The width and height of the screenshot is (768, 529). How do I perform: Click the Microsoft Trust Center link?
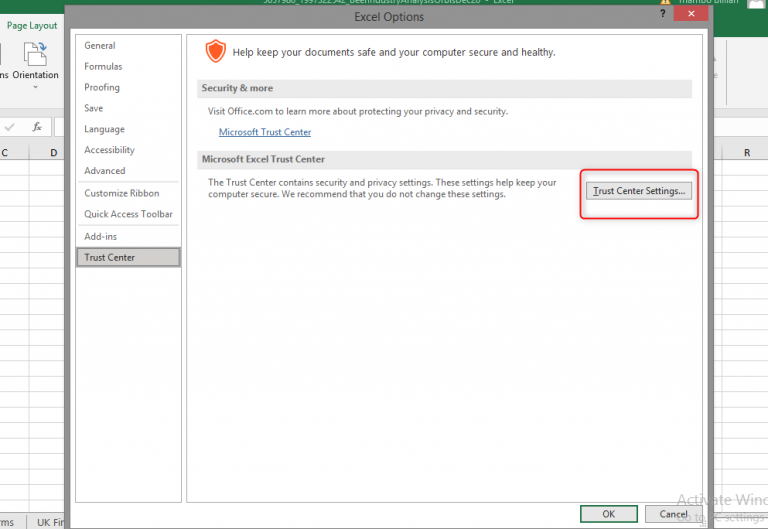click(x=264, y=132)
